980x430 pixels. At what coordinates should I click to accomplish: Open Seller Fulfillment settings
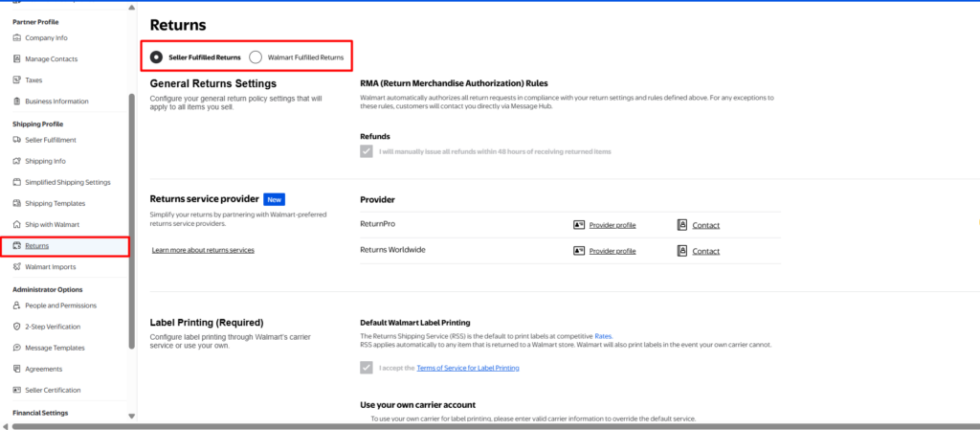(51, 140)
